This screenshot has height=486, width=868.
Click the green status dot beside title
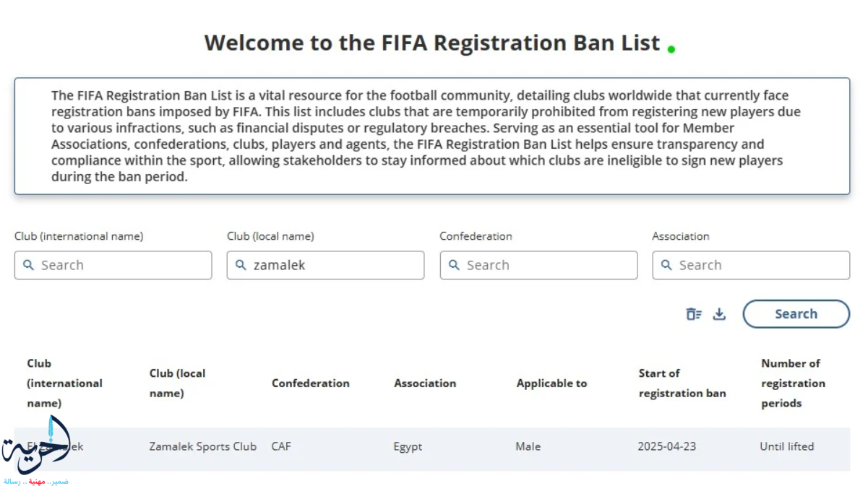coord(671,49)
